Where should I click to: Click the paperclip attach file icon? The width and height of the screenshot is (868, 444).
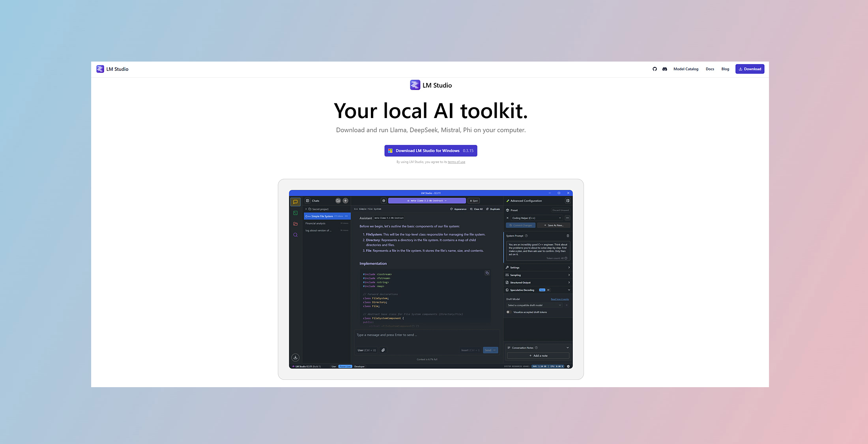383,350
